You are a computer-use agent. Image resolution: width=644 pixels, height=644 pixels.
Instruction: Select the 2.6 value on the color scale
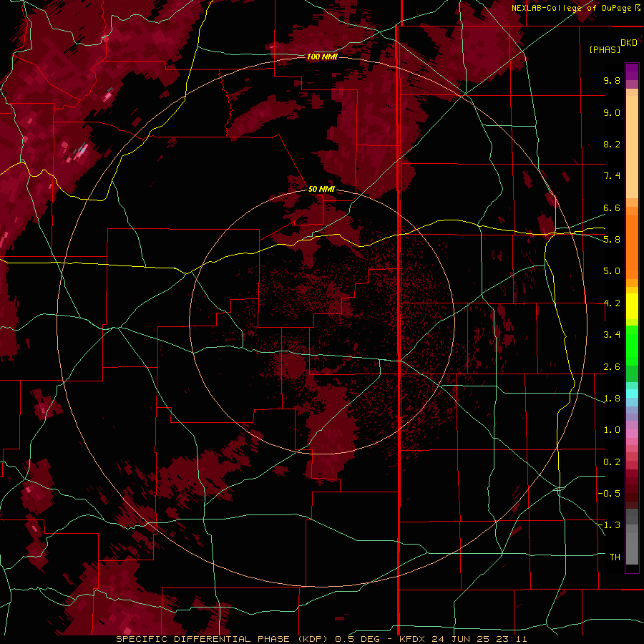pyautogui.click(x=612, y=367)
